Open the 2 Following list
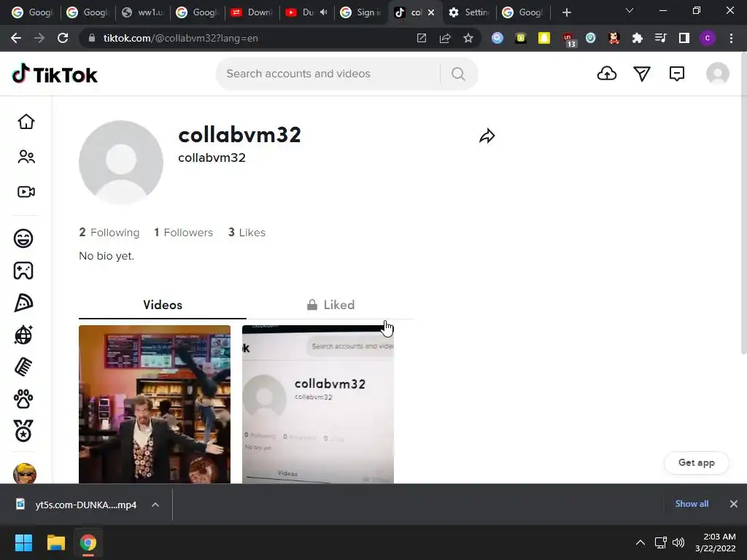Viewport: 747px width, 560px height. tap(109, 233)
